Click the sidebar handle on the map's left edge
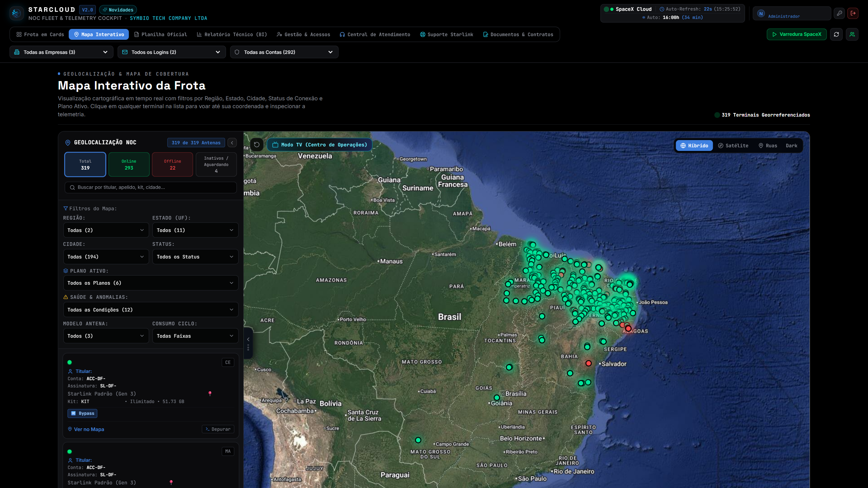 (x=248, y=343)
